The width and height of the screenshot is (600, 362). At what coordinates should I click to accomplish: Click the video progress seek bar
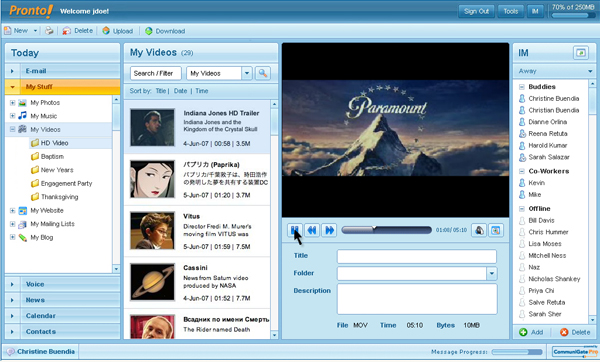(386, 230)
